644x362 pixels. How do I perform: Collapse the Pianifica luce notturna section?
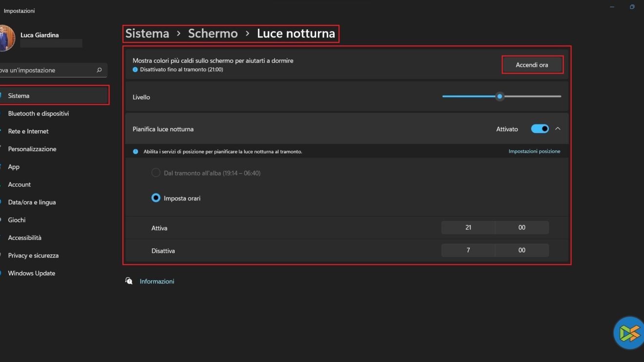click(x=558, y=129)
